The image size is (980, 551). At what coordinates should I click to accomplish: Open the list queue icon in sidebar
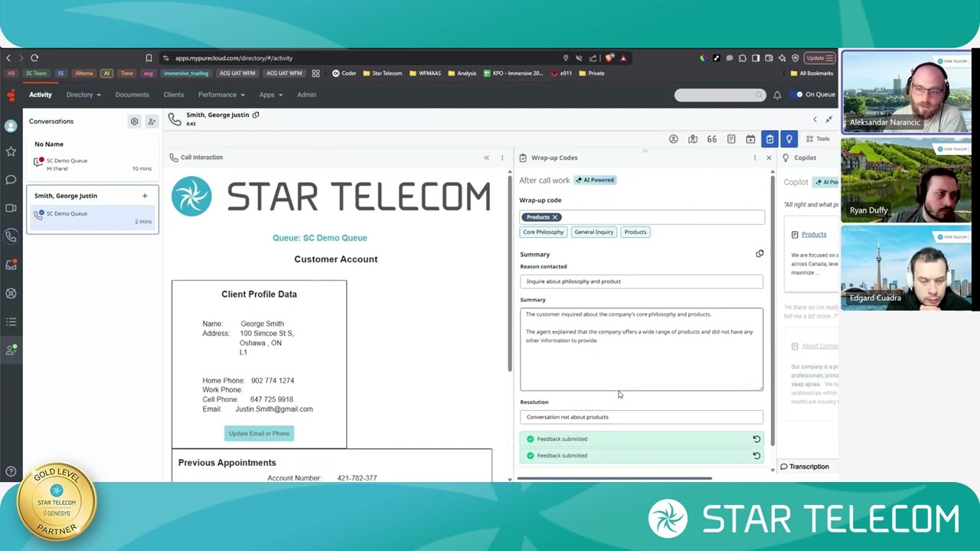coord(11,321)
